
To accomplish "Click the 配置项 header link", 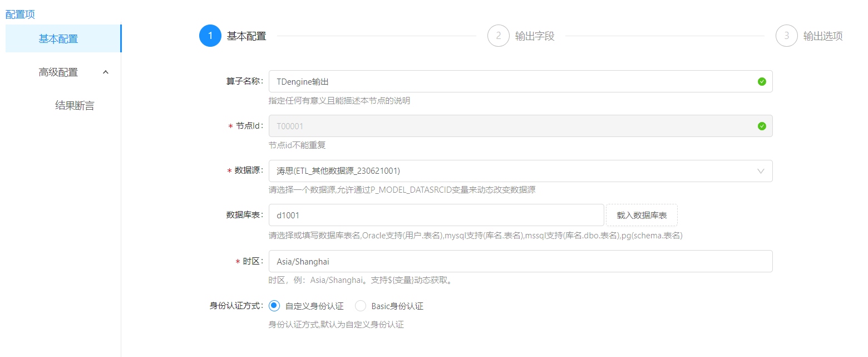I will (x=20, y=14).
